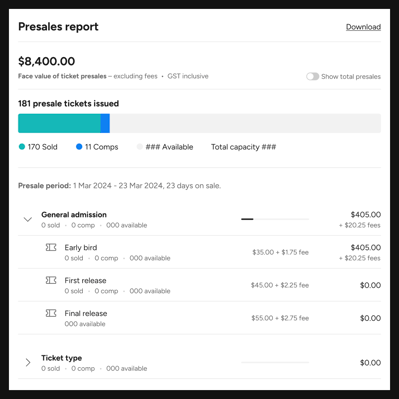
Task: Click the Final release $0.00 total
Action: pyautogui.click(x=370, y=318)
